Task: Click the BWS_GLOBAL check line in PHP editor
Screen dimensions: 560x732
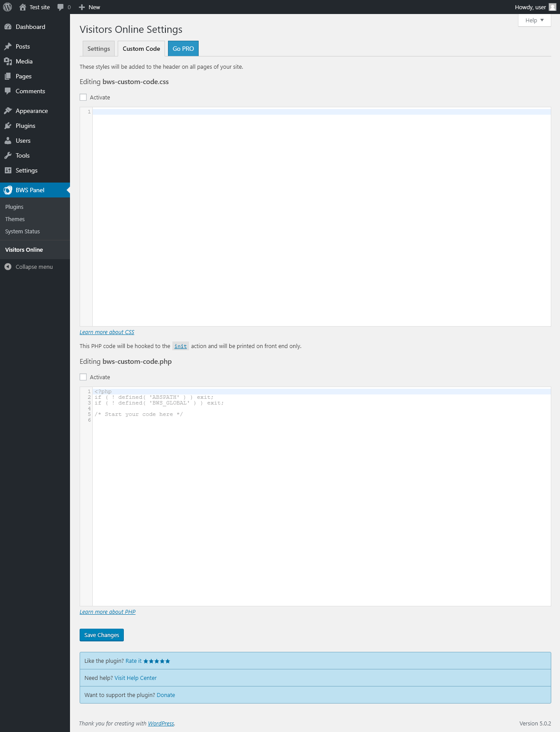Action: pos(159,403)
